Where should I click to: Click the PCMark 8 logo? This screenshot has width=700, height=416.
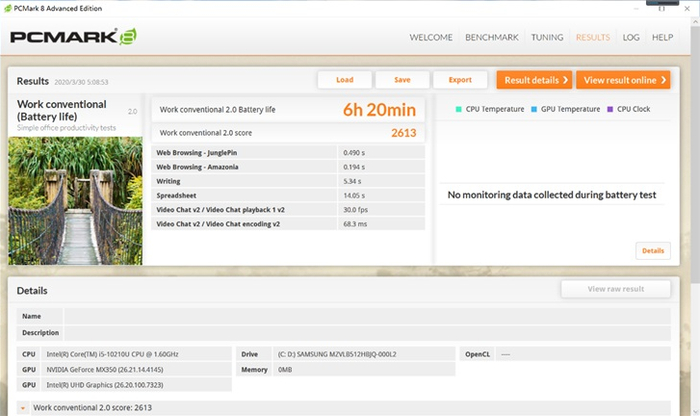(73, 38)
